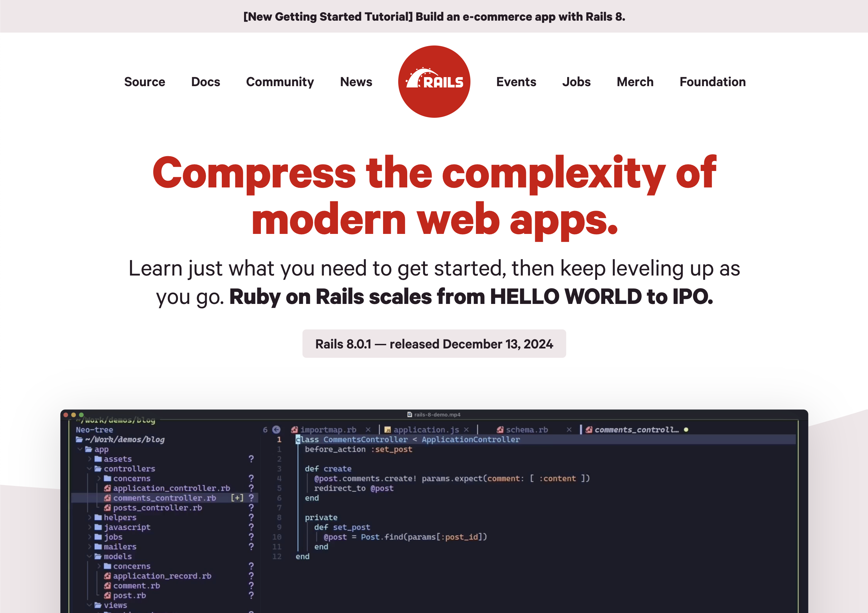
Task: Open application_record.rb under models
Action: coord(162,576)
